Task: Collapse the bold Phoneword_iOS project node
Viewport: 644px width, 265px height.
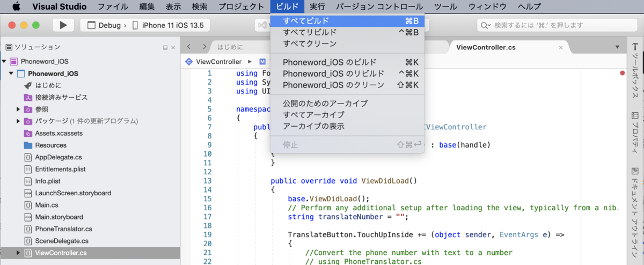Action: click(x=11, y=73)
